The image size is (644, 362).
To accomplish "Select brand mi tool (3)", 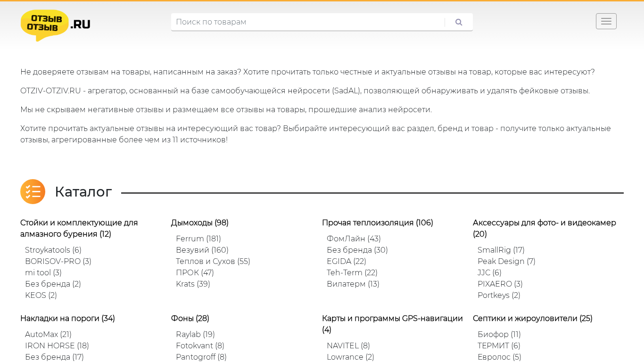I will coord(43,272).
